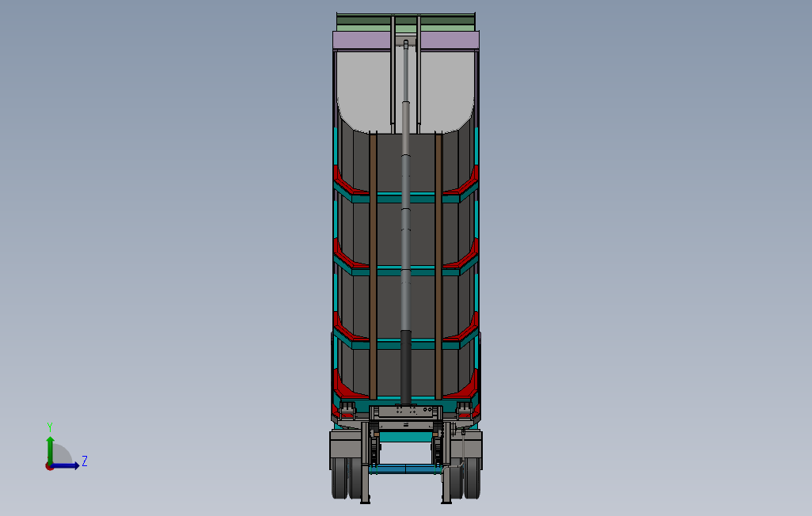Screen dimensions: 812x516
Task: Select the lowest teal cross member
Action: [405, 343]
